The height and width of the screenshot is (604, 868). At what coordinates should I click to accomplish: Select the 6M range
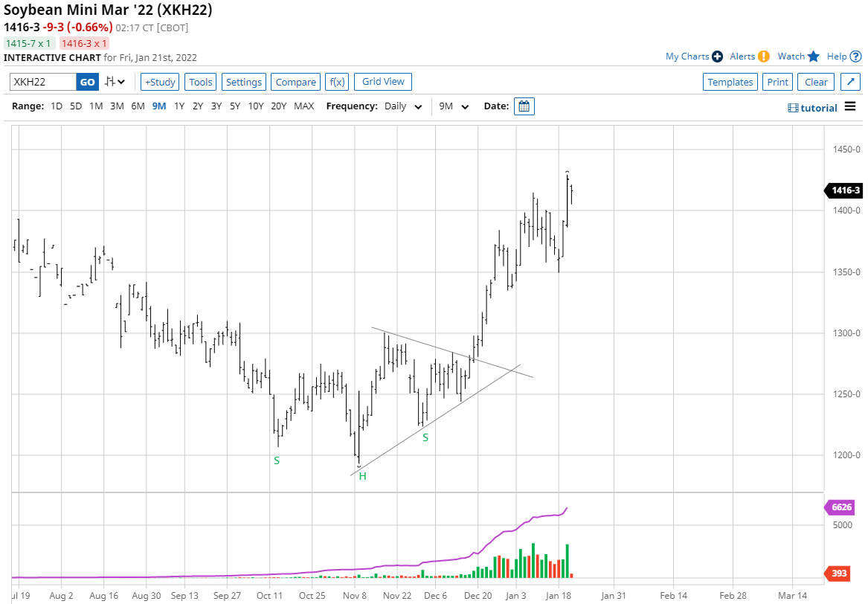point(138,106)
